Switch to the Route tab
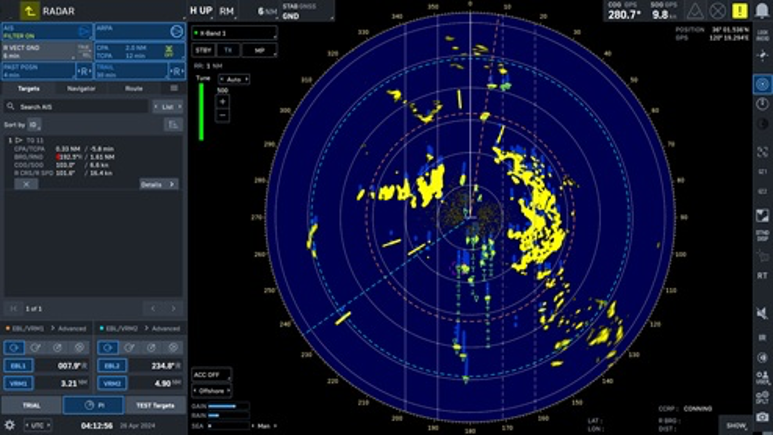The width and height of the screenshot is (775, 435). point(133,88)
